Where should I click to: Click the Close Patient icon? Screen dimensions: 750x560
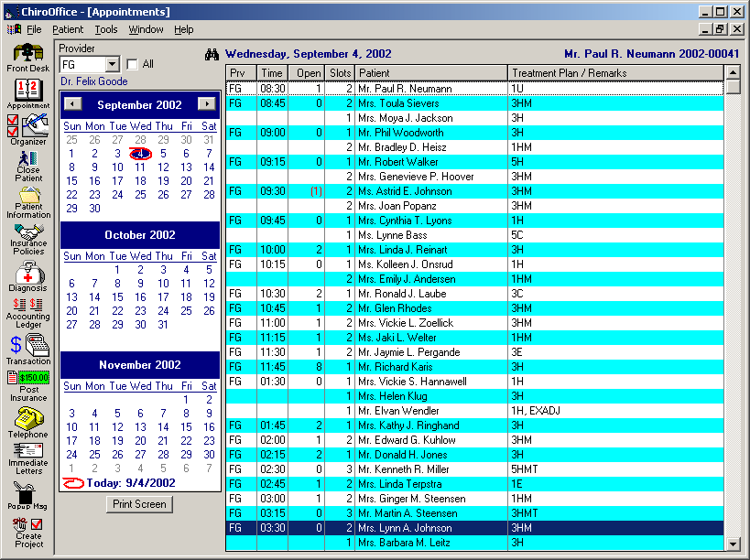tap(28, 166)
